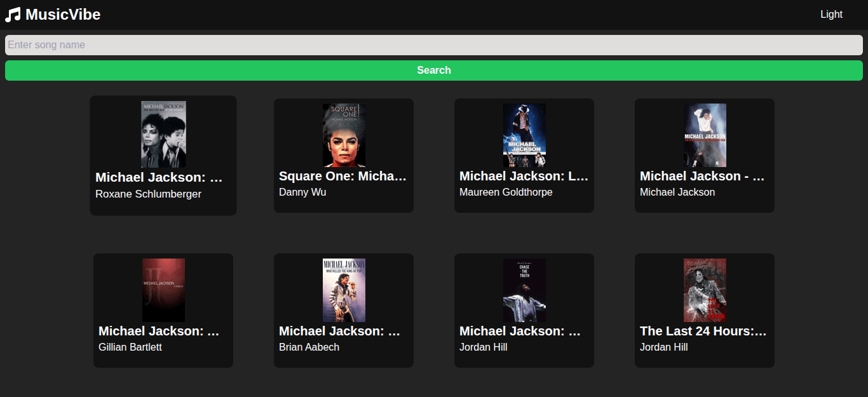Toggle the Light theme switch
Screen dimensions: 868x397
(831, 15)
